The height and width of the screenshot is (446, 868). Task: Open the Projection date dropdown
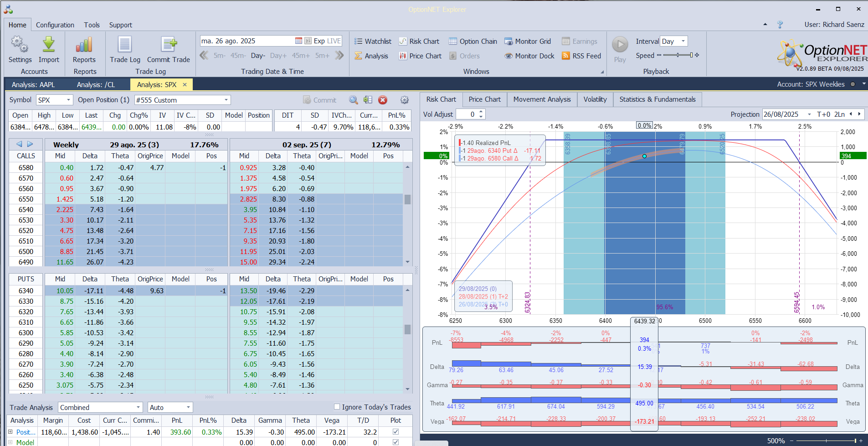[809, 114]
